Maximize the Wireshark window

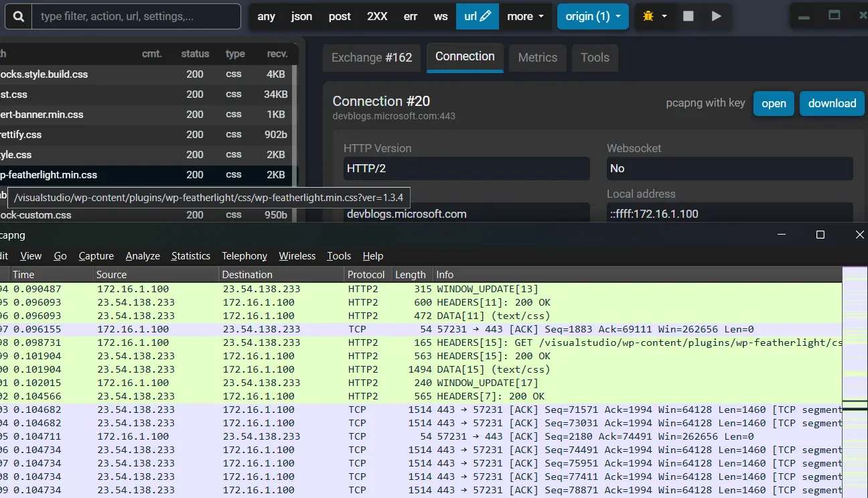820,235
